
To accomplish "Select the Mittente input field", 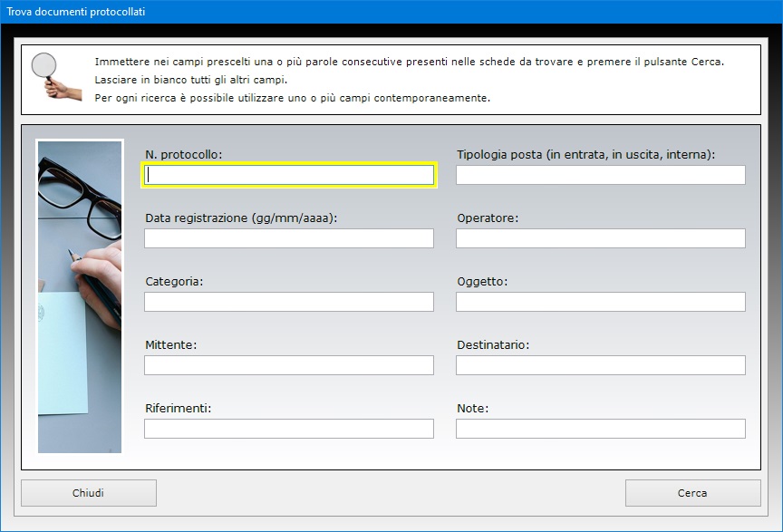I will point(289,365).
